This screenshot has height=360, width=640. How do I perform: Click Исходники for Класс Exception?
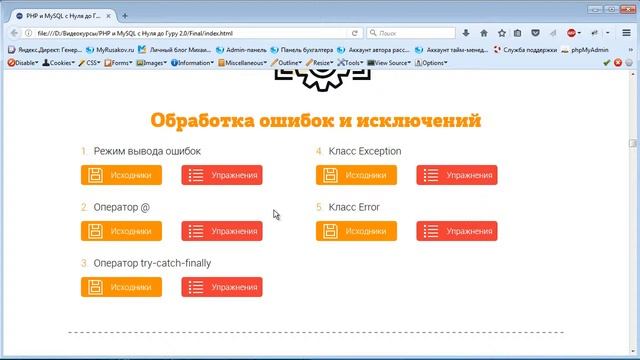click(356, 175)
